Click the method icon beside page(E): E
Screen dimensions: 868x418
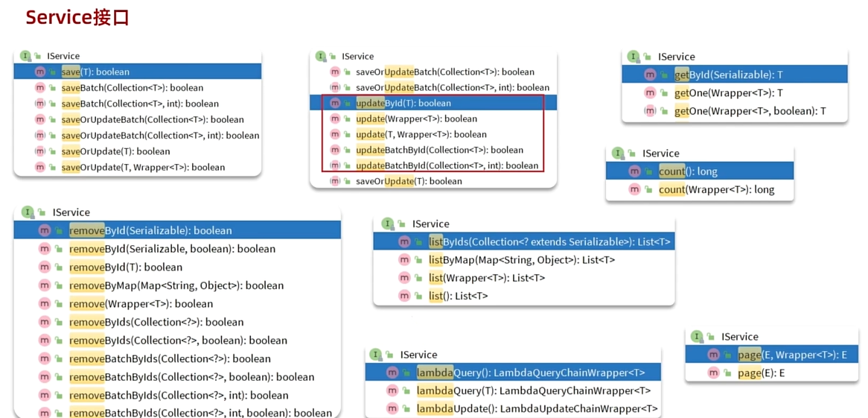[x=713, y=373]
